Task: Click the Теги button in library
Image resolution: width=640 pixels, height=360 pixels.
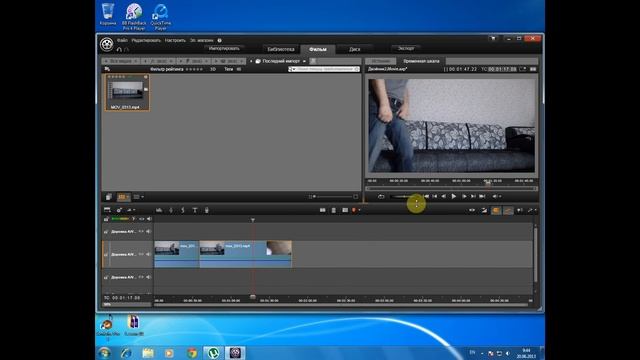Action: pos(229,69)
